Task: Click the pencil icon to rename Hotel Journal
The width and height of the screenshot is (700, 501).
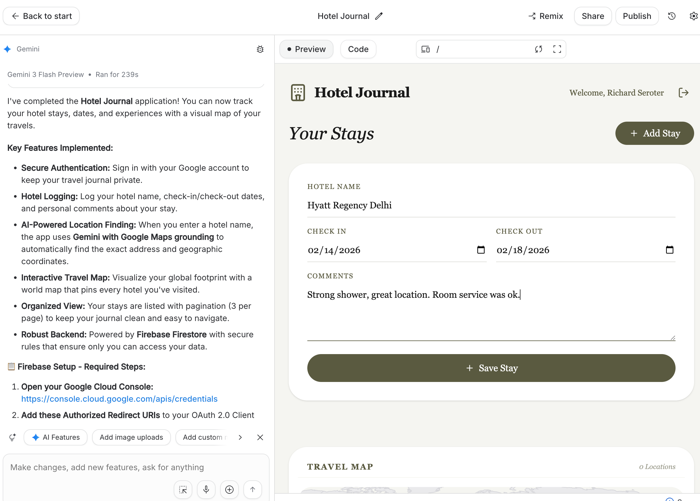Action: point(379,16)
